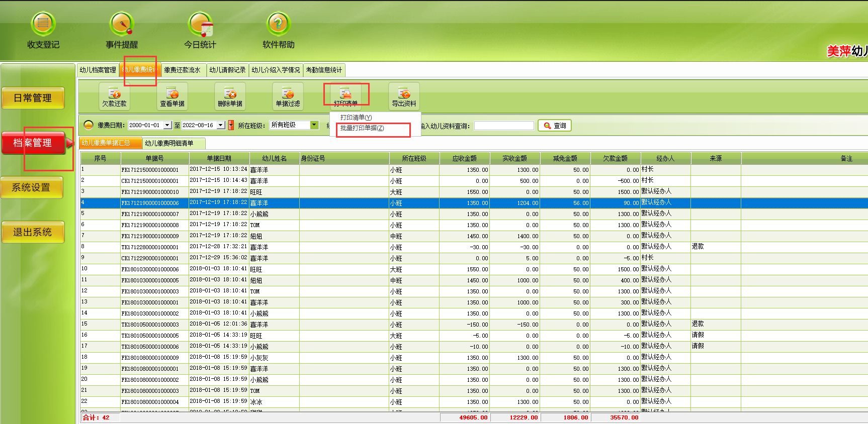The height and width of the screenshot is (424, 868).
Task: Select 打印清单(Y) in the popup menu
Action: click(356, 118)
